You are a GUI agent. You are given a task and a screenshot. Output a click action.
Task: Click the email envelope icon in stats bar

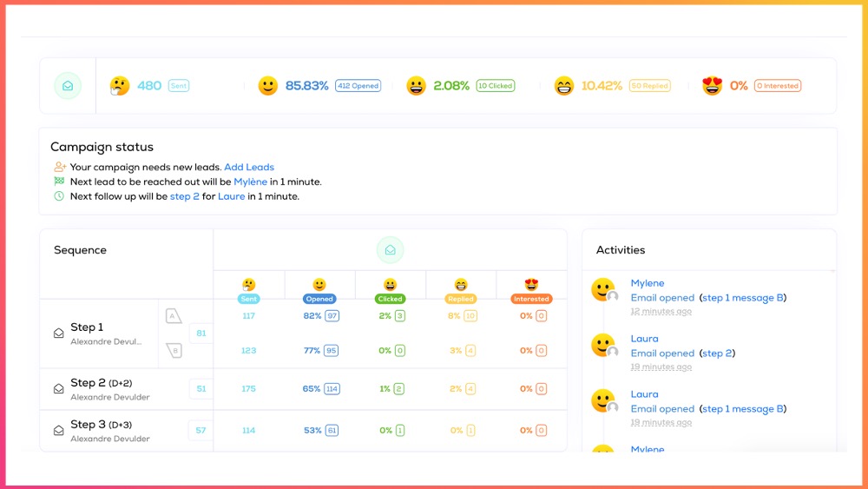(68, 86)
